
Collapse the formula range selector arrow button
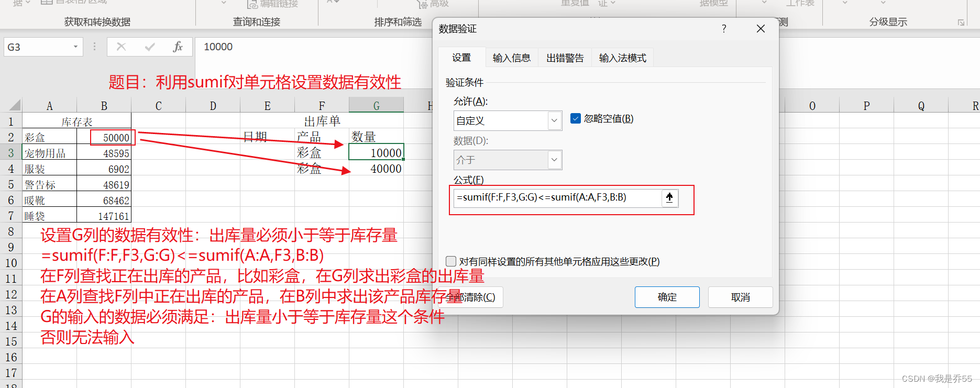[x=669, y=198]
